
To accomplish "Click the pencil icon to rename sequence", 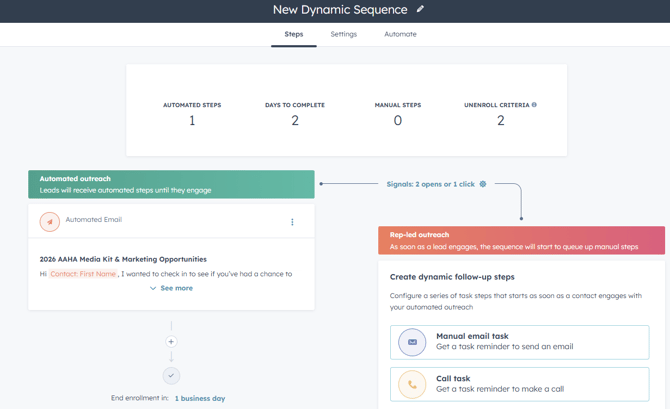I will pos(420,10).
